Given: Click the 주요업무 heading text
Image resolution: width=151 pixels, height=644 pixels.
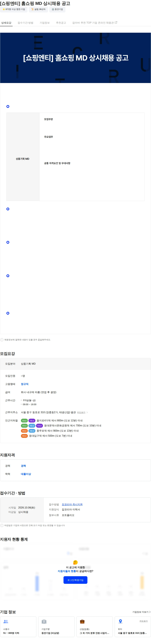Looking at the screenshot, I should pyautogui.click(x=48, y=137).
